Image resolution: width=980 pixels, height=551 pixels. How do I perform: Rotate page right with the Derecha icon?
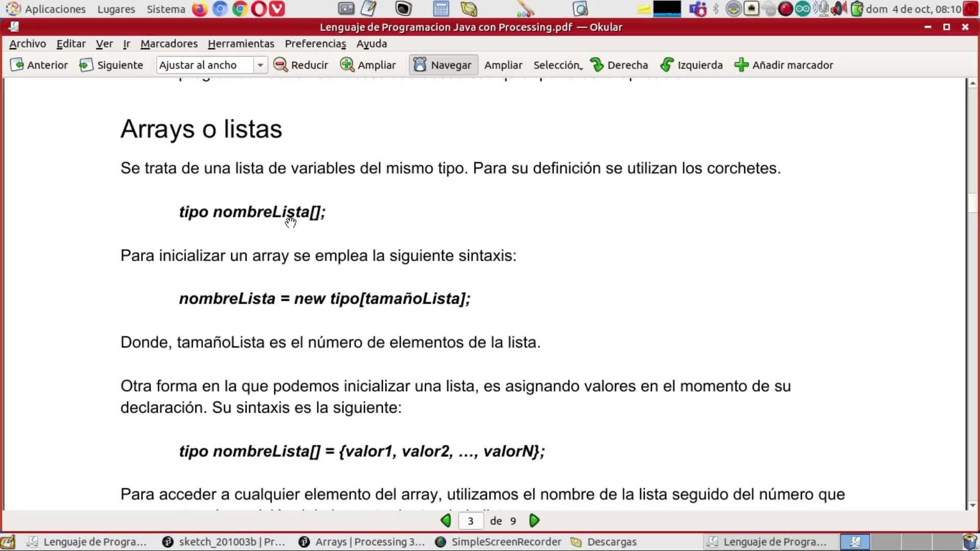coord(596,65)
